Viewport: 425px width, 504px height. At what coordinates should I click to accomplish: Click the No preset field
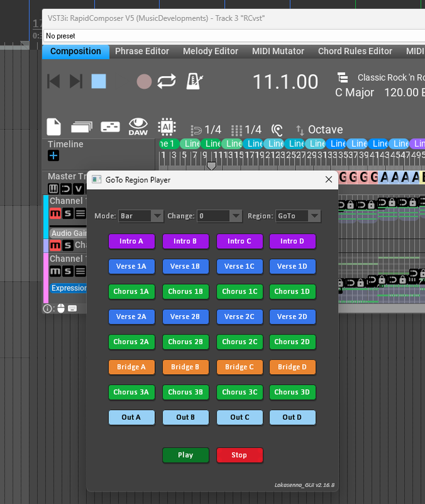234,36
